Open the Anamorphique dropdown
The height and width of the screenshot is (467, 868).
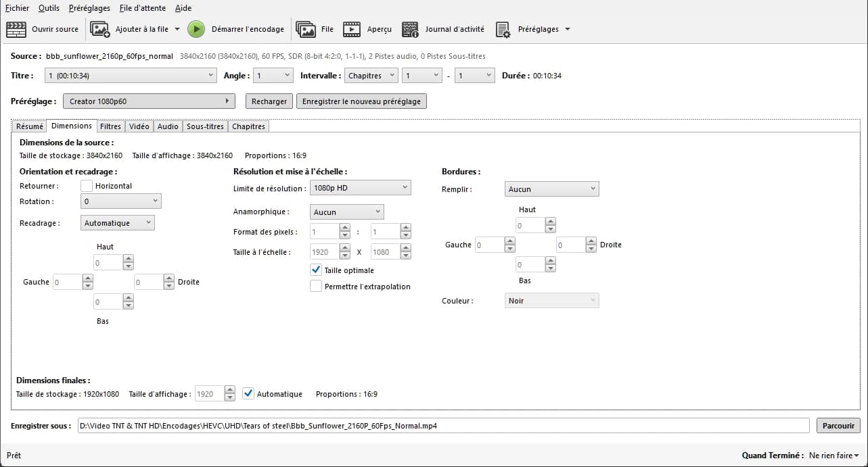[346, 212]
